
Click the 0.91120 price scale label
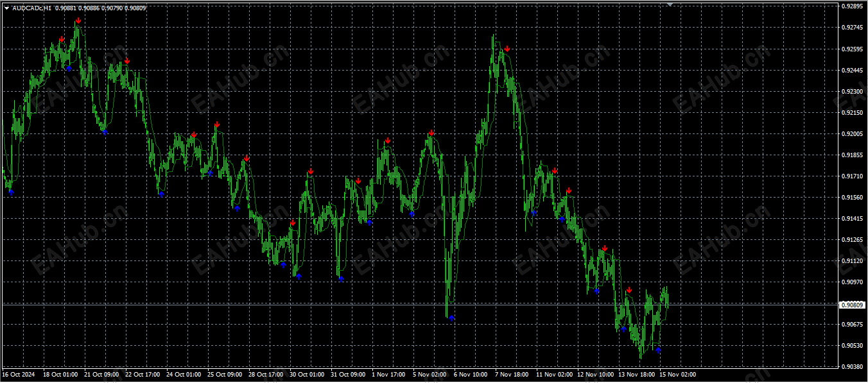[x=851, y=260]
